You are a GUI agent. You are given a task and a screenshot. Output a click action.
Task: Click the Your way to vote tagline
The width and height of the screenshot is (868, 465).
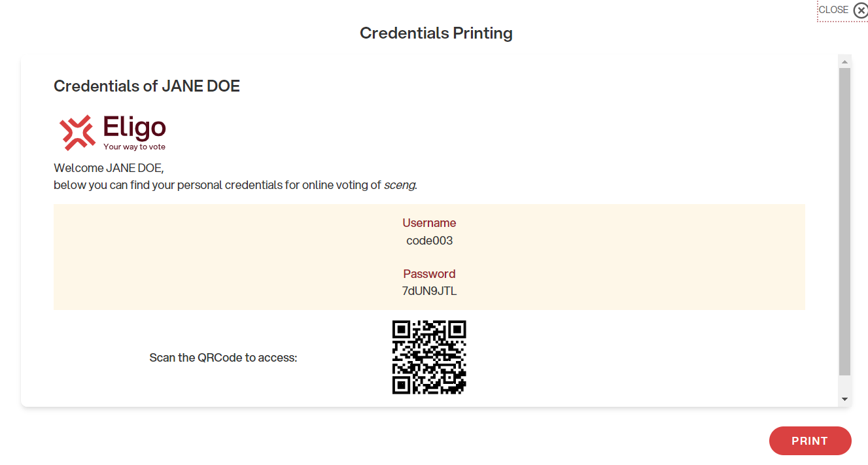tap(135, 146)
